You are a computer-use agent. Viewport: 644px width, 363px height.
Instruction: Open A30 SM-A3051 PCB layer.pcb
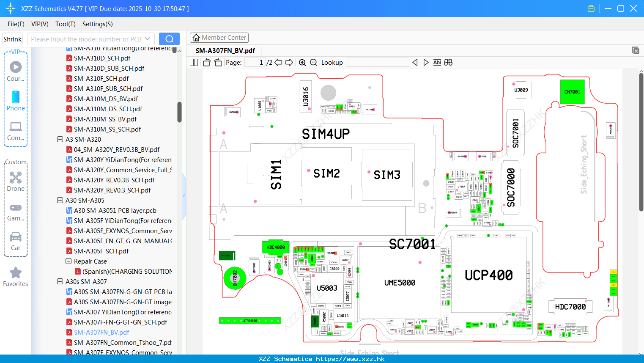click(x=115, y=210)
